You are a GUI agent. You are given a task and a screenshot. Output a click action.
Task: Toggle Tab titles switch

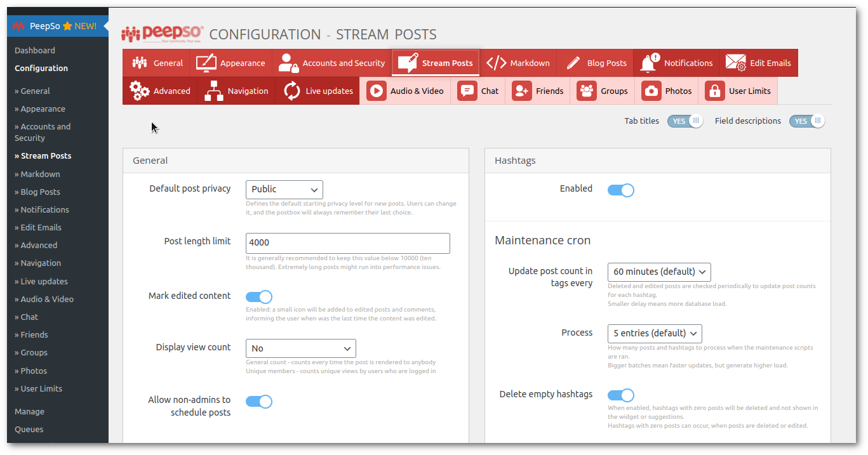point(685,121)
